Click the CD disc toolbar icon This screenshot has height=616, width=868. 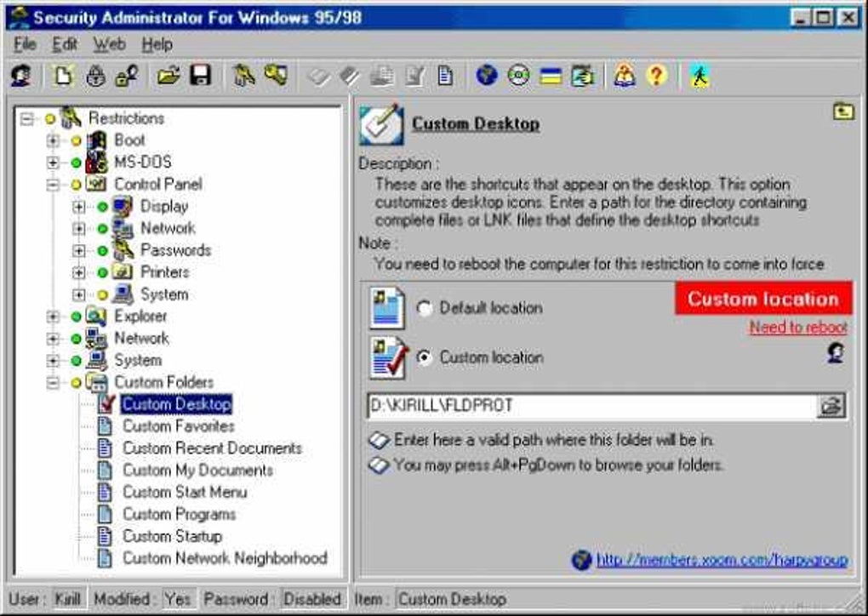pos(519,76)
